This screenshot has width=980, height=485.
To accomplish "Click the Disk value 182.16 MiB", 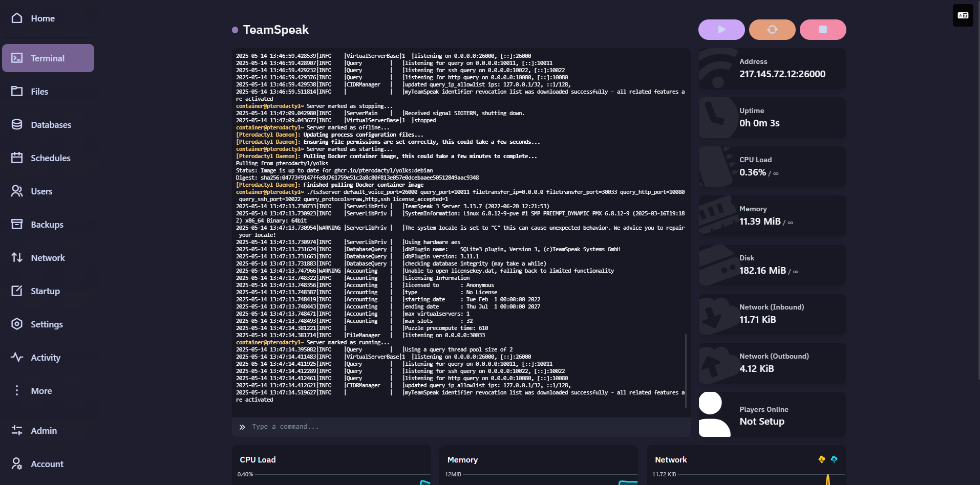I will pos(762,271).
